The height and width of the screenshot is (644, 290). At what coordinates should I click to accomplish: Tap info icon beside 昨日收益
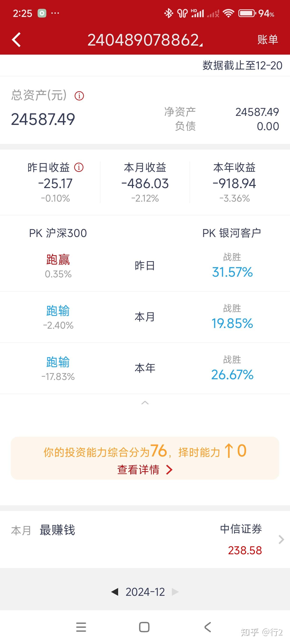(79, 167)
